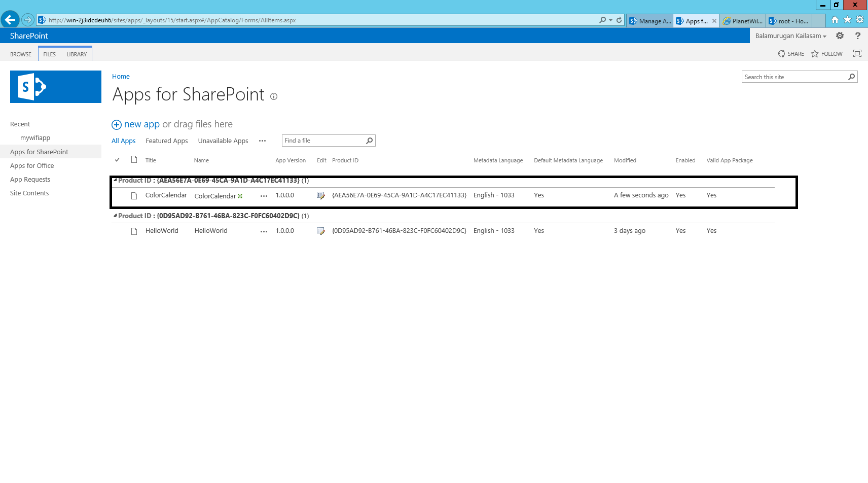Click the Find a file search magnifier
The image size is (868, 483).
pyautogui.click(x=370, y=141)
